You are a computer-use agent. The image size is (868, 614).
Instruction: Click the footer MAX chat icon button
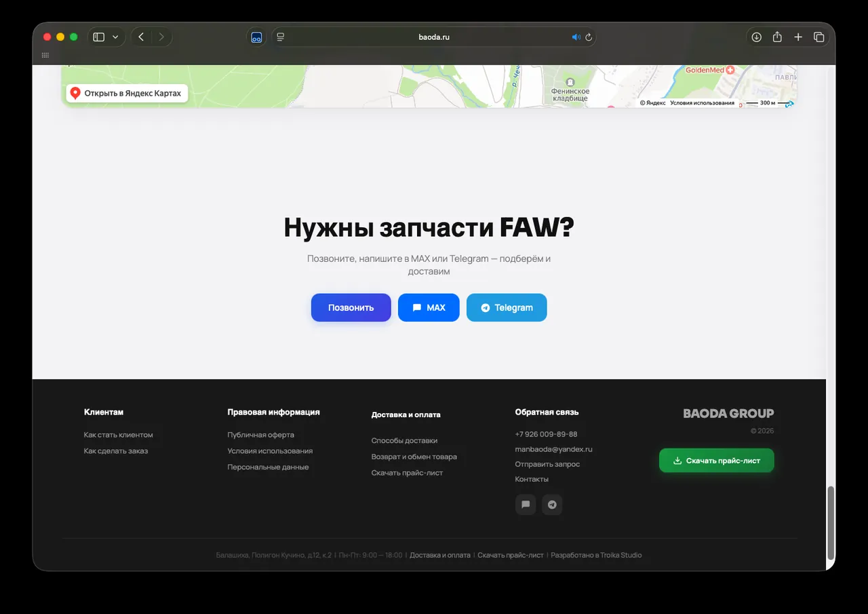[x=526, y=505]
